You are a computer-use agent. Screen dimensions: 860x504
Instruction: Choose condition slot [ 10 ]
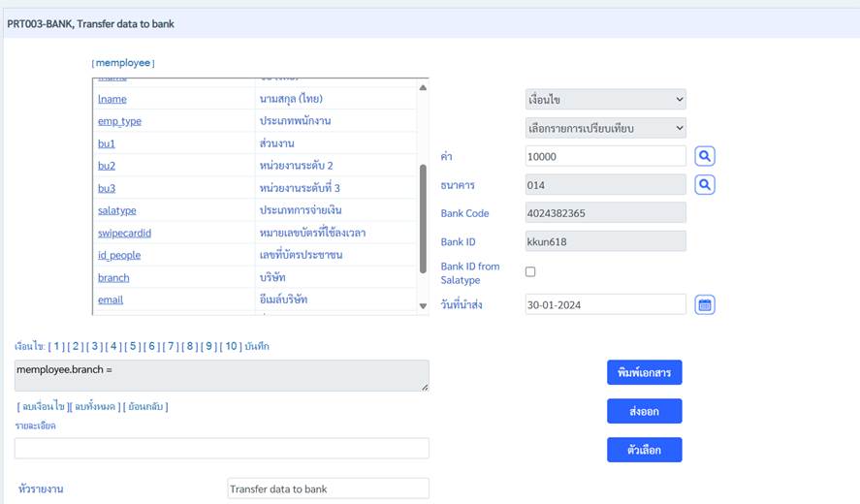click(x=231, y=346)
